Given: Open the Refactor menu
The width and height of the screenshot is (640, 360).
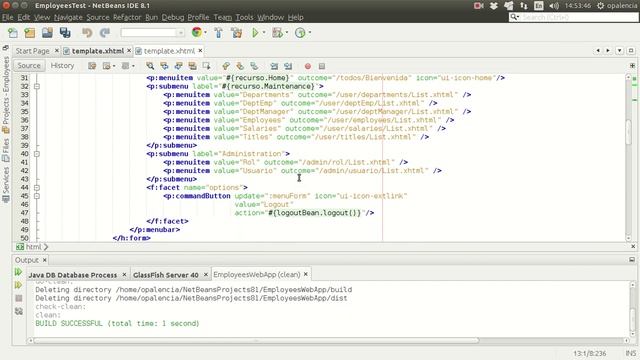Looking at the screenshot, I should 127,17.
